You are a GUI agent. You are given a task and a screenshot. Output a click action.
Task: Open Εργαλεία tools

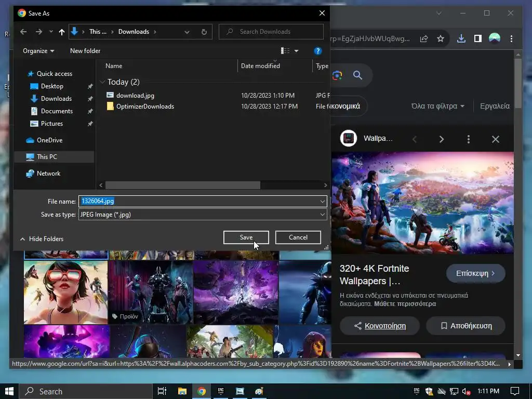point(495,106)
